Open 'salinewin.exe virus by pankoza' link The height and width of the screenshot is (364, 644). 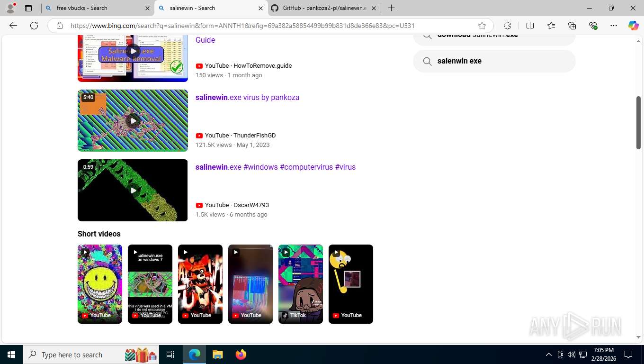[247, 97]
